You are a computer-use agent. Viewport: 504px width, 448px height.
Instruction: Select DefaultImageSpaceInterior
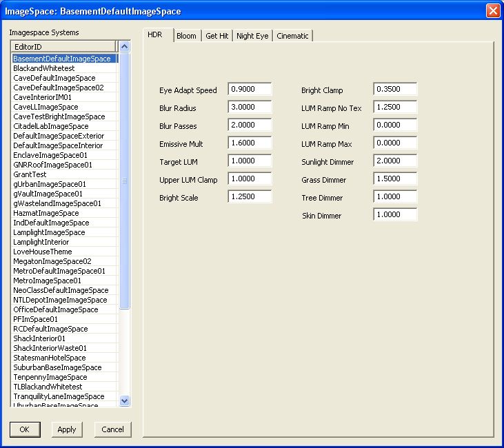pos(64,145)
